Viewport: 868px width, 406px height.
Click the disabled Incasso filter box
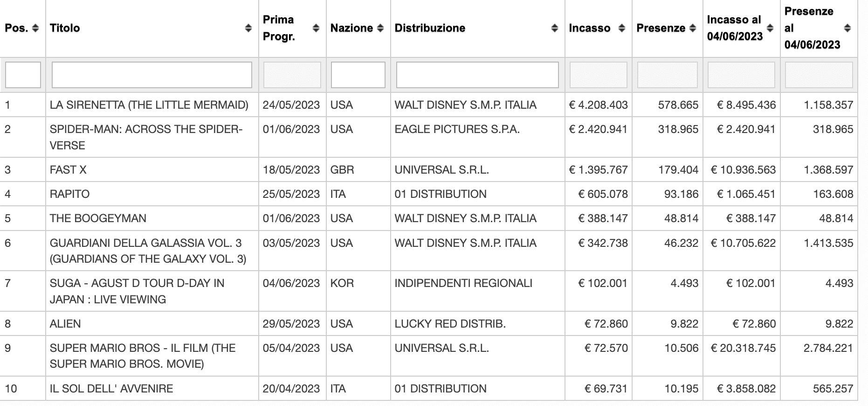[599, 75]
